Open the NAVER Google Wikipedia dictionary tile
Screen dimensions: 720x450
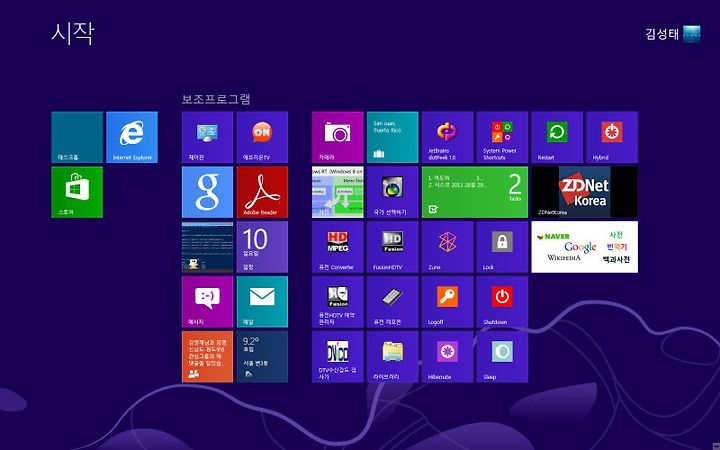point(585,247)
